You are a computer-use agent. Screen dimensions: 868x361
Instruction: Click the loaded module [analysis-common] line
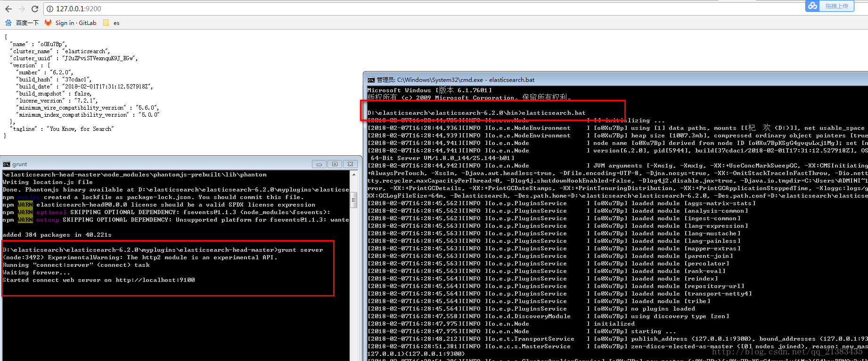557,211
